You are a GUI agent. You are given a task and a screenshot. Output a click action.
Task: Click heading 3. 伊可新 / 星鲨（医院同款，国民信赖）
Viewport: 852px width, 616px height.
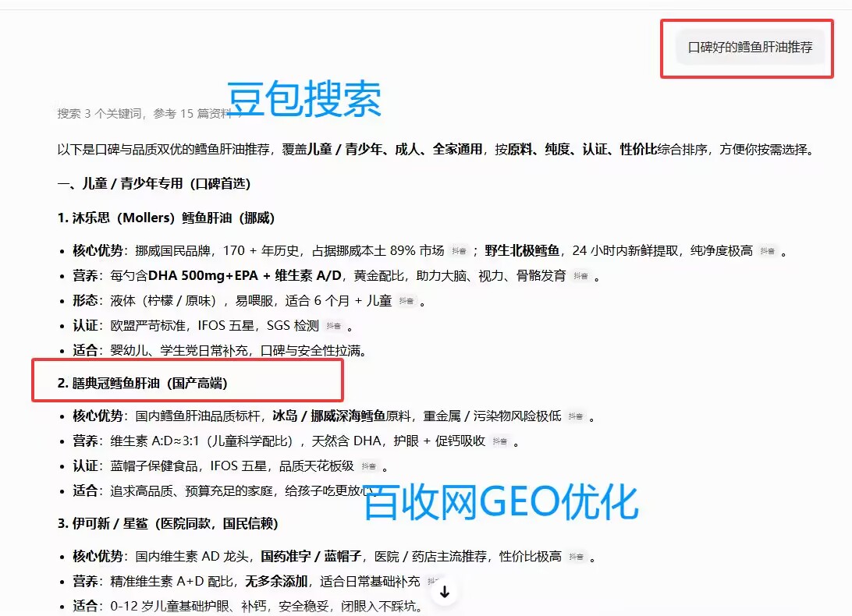pyautogui.click(x=167, y=524)
